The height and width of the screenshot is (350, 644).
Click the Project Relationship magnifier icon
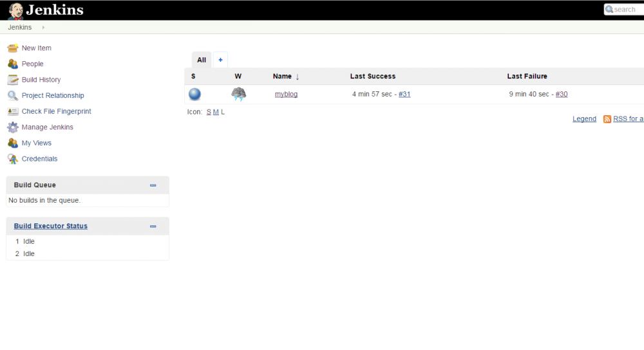point(13,96)
